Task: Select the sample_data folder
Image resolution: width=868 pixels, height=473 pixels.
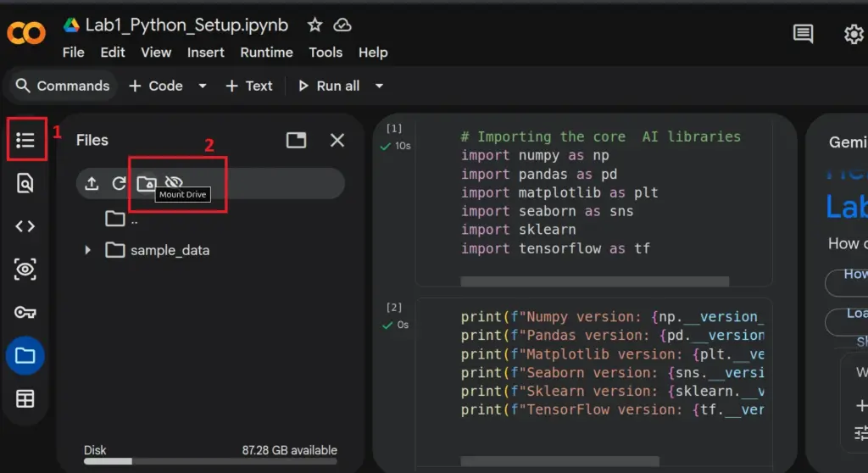Action: coord(158,250)
